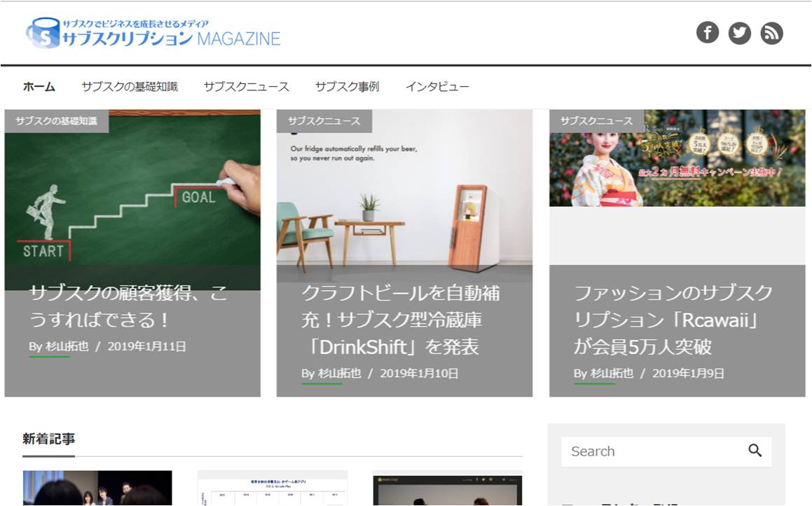The height and width of the screenshot is (506, 812).
Task: Click the search magnifier icon
Action: click(x=755, y=451)
